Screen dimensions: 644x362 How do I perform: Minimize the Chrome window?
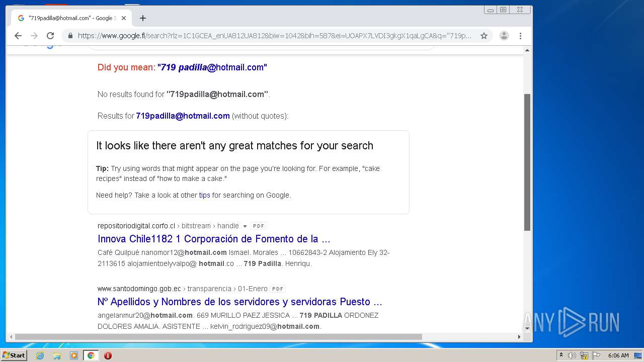pos(491,10)
